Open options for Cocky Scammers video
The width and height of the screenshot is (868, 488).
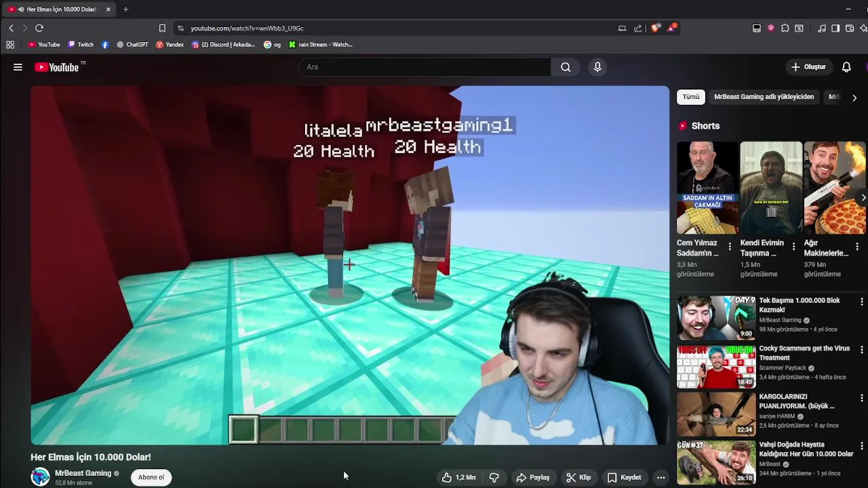(x=862, y=350)
